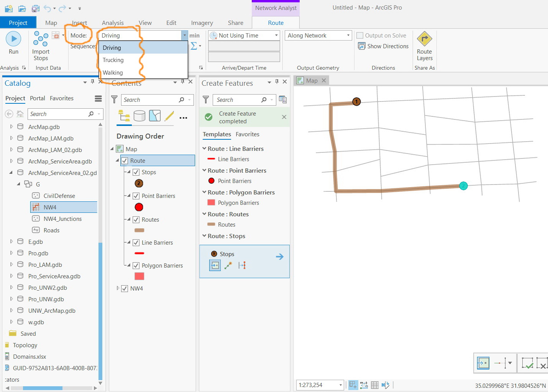Open Catalog pane hamburger menu
The width and height of the screenshot is (548, 392).
(98, 99)
